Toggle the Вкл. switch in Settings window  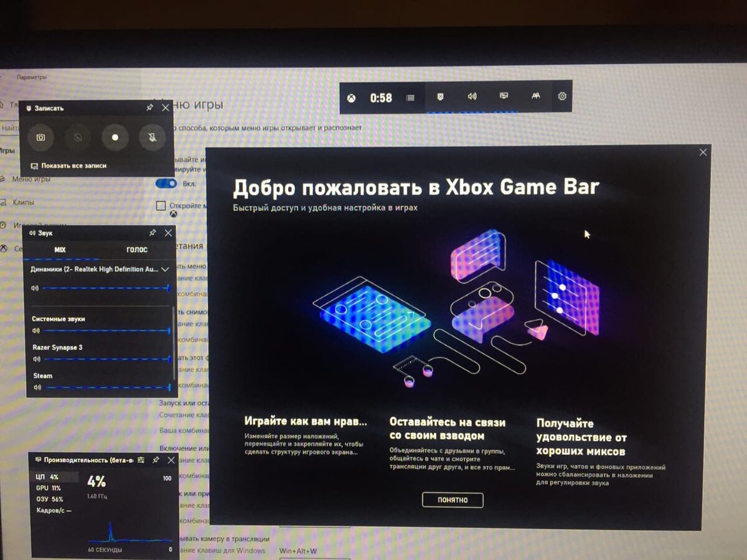click(x=166, y=184)
